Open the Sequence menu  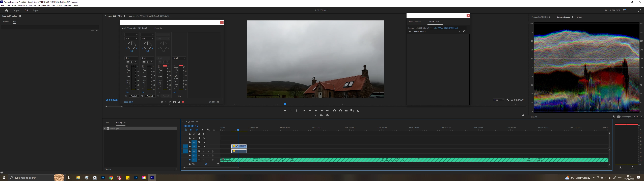coord(22,6)
